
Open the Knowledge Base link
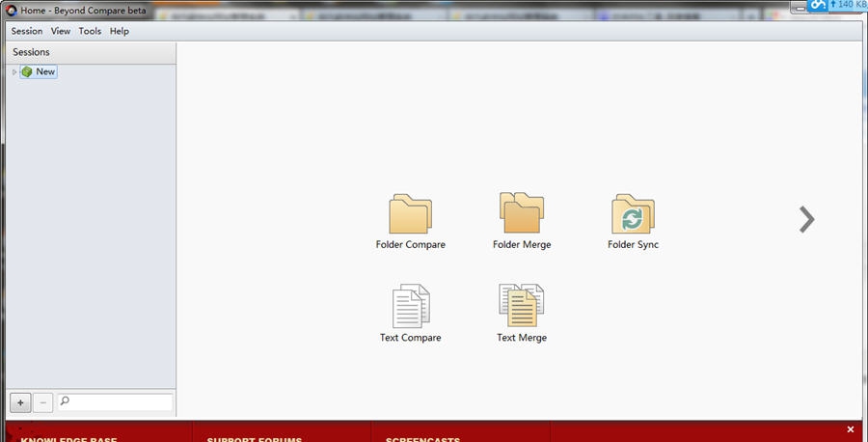coord(68,439)
